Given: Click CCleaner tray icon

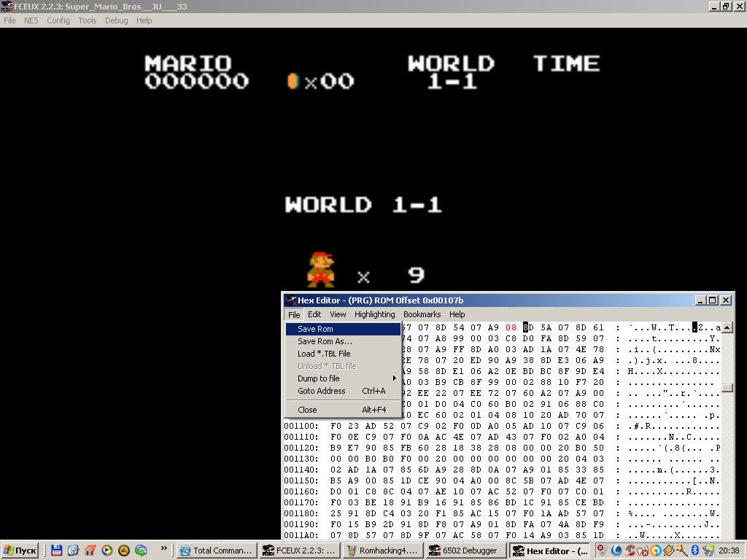Looking at the screenshot, I should pos(630,551).
